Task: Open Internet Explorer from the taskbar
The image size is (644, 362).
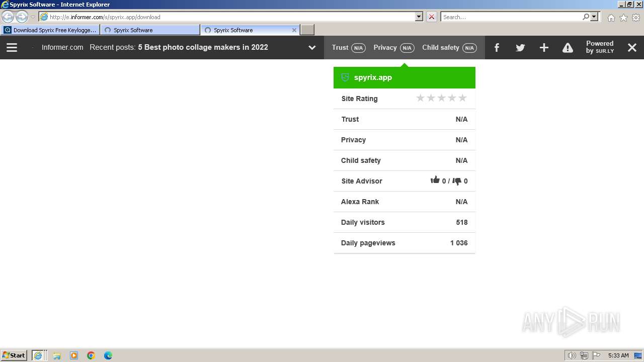Action: (38, 355)
